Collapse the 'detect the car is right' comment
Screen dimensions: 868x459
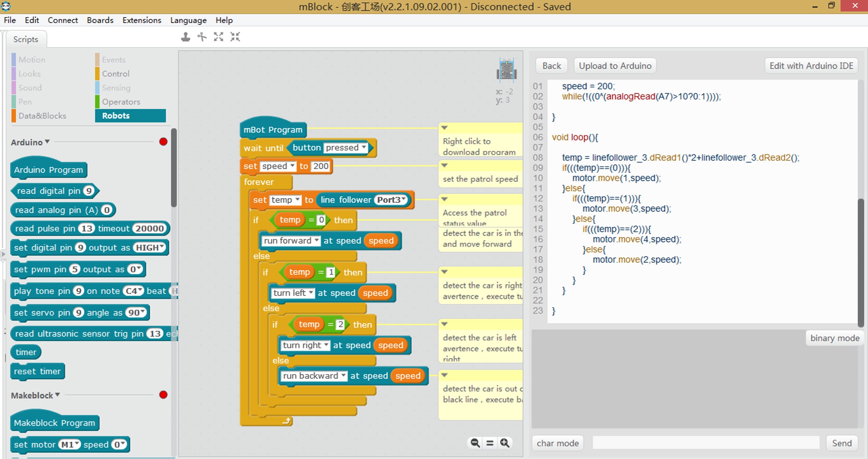(x=445, y=272)
